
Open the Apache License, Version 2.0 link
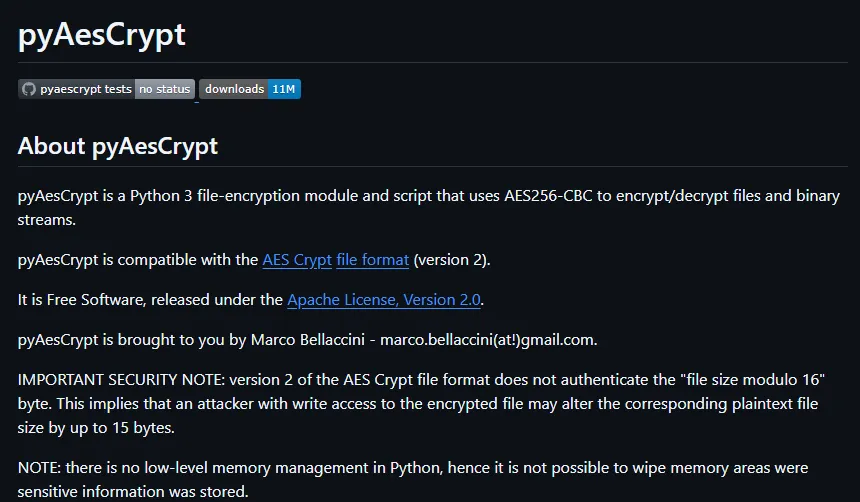pyautogui.click(x=385, y=300)
